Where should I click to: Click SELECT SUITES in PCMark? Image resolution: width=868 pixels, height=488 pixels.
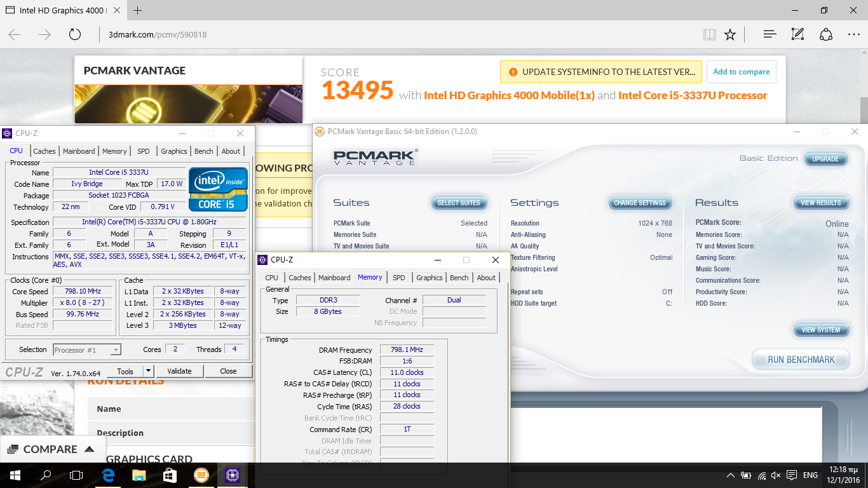pyautogui.click(x=459, y=203)
